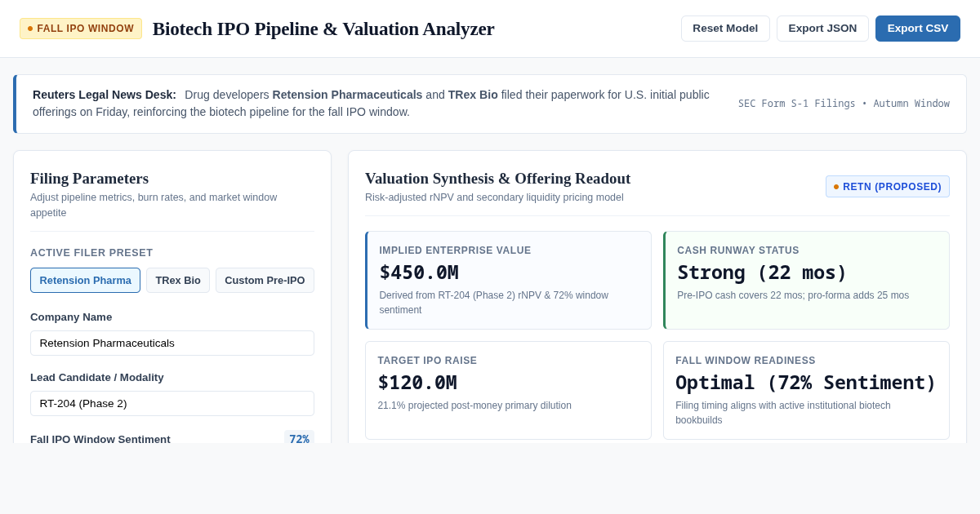The width and height of the screenshot is (980, 514).
Task: Click the Reuters Legal News Desk label
Action: (105, 95)
